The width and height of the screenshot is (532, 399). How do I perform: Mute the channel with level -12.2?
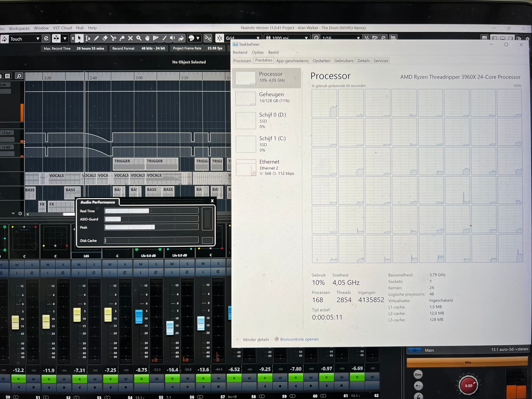(x=17, y=265)
